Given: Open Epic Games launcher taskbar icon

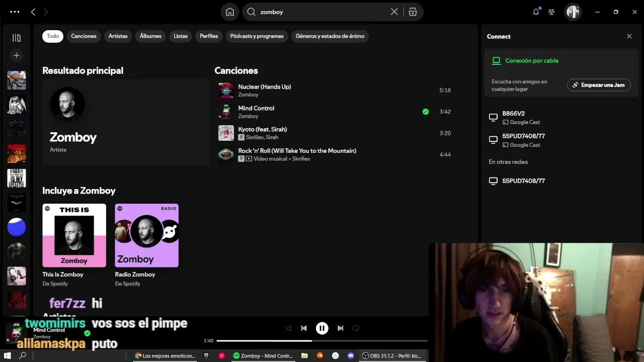Looking at the screenshot, I should click(x=206, y=355).
